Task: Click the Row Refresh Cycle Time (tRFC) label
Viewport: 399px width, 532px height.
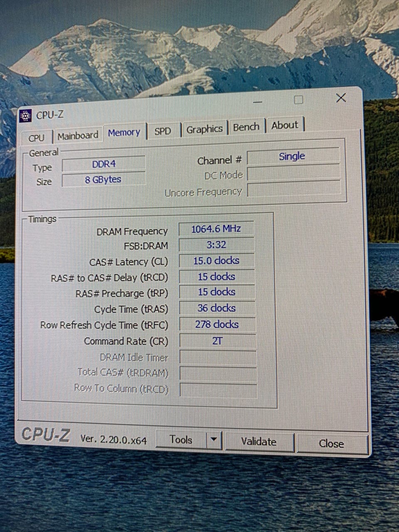Action: [x=104, y=325]
